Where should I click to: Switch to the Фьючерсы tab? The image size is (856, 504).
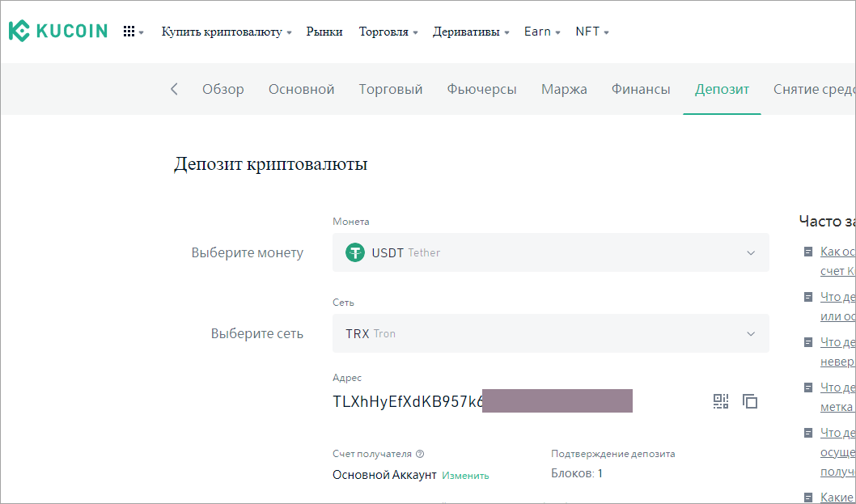[482, 89]
